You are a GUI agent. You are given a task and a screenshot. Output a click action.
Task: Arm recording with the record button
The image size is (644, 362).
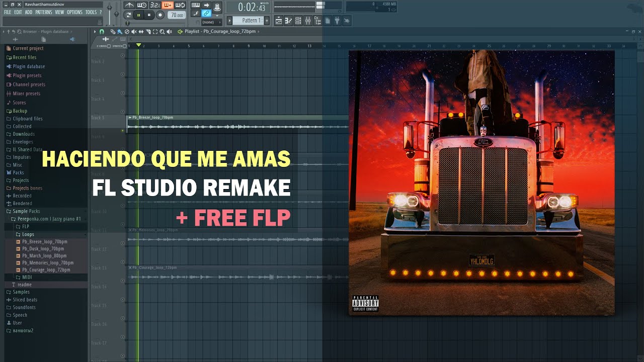pos(160,15)
